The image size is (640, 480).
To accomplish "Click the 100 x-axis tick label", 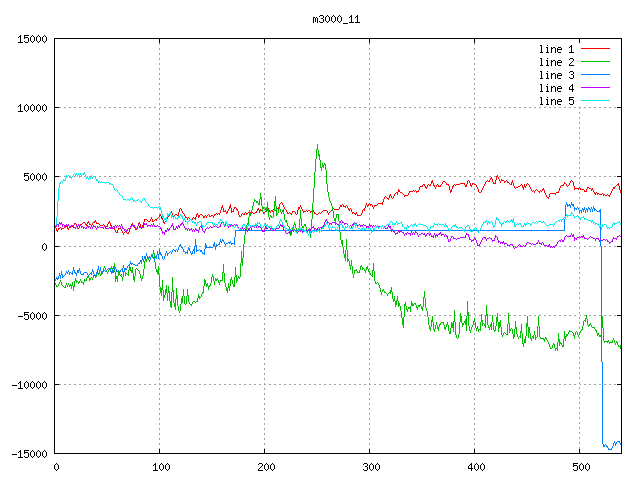I will tap(160, 466).
